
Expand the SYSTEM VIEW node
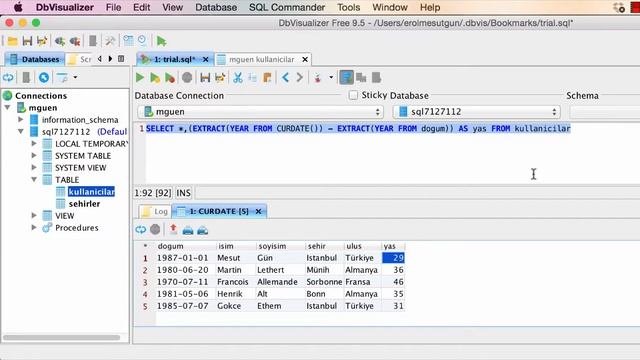34,167
